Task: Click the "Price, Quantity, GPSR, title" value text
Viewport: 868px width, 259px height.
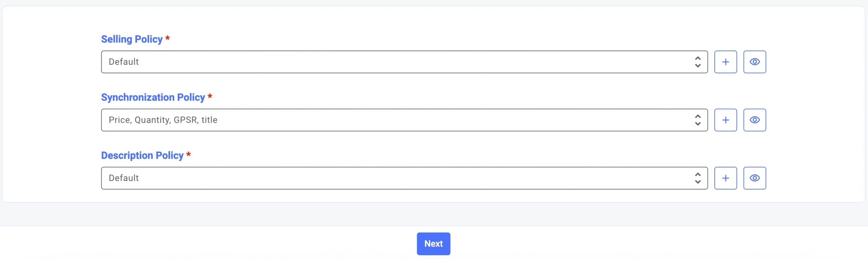Action: pyautogui.click(x=163, y=120)
